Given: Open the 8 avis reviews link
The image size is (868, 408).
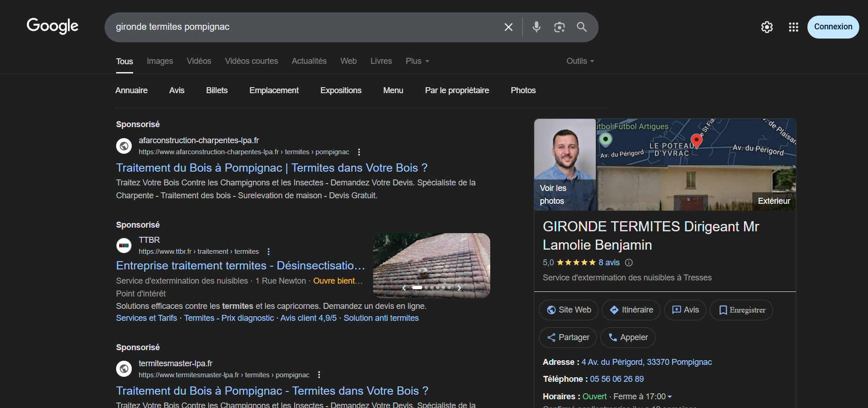Looking at the screenshot, I should pyautogui.click(x=609, y=263).
